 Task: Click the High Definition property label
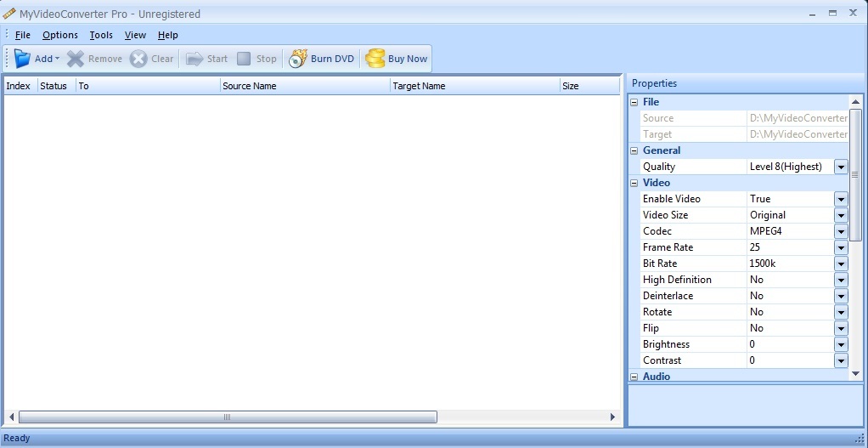click(x=677, y=280)
